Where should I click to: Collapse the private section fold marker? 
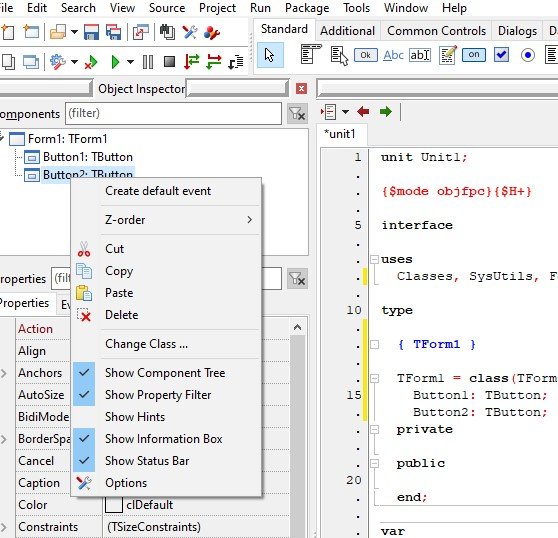pyautogui.click(x=374, y=429)
